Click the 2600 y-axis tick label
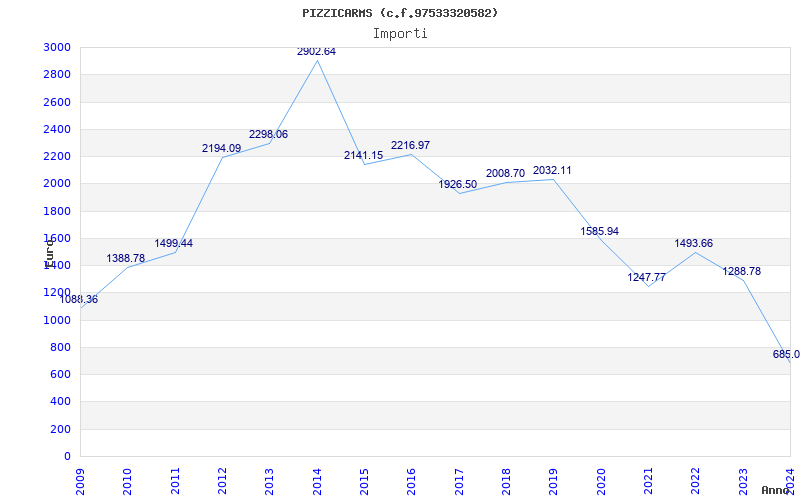Viewport: 800px width, 500px height. pos(57,102)
